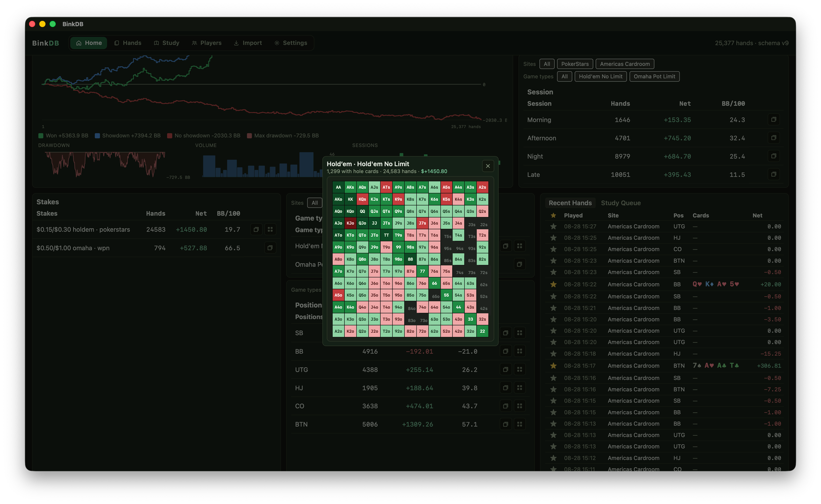The width and height of the screenshot is (821, 504).
Task: Open hand matrix for UTG position
Action: point(520,370)
